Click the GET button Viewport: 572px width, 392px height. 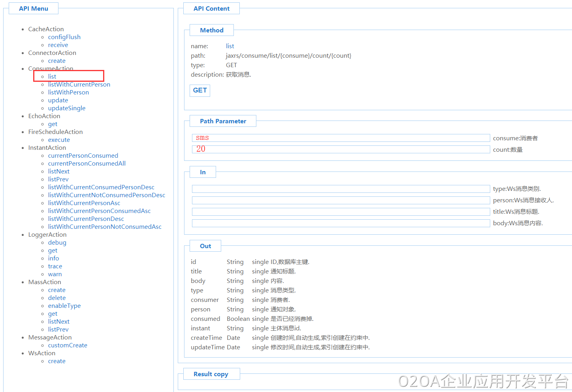pyautogui.click(x=200, y=90)
